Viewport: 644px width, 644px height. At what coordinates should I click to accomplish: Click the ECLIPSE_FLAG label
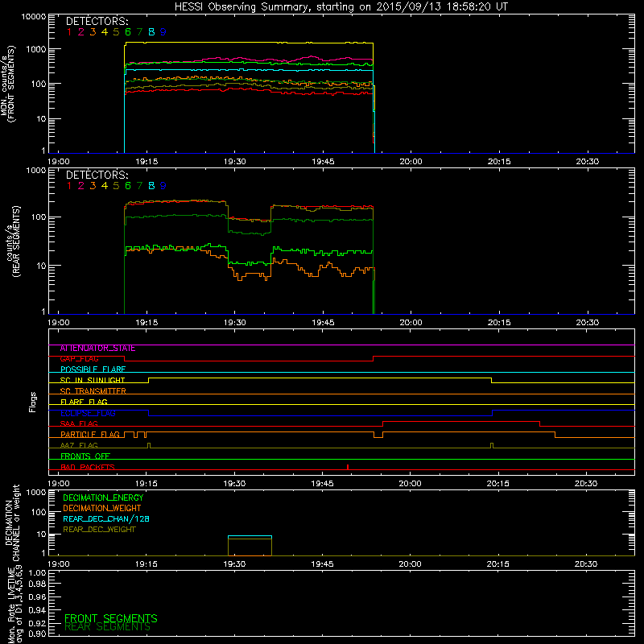88,413
